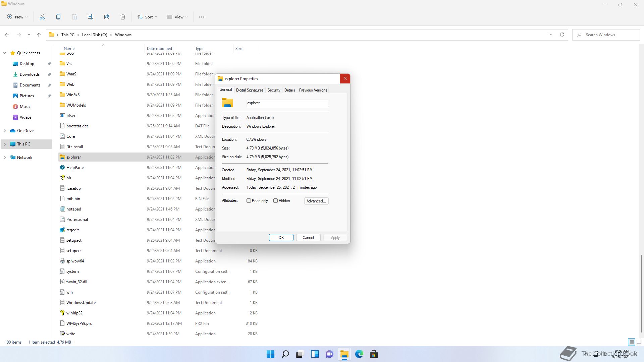The height and width of the screenshot is (362, 644).
Task: Open Pictures in Quick access
Action: (x=27, y=96)
